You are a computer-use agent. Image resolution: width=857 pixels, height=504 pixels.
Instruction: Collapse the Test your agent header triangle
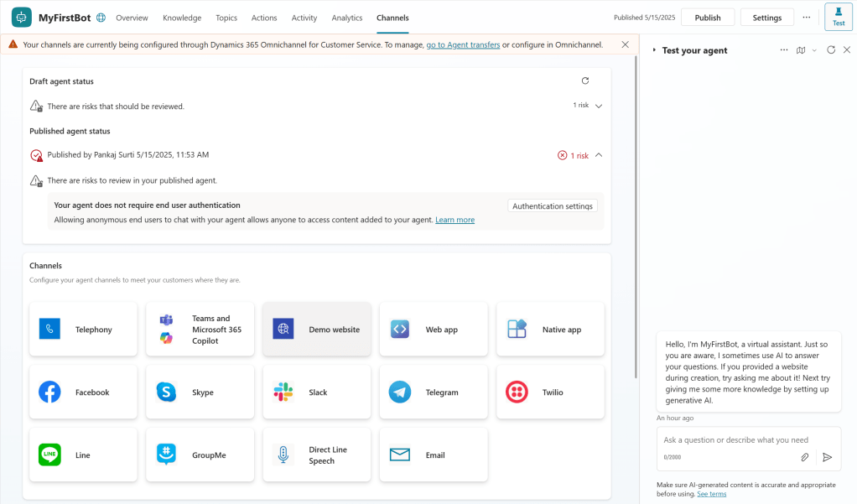[x=654, y=50]
